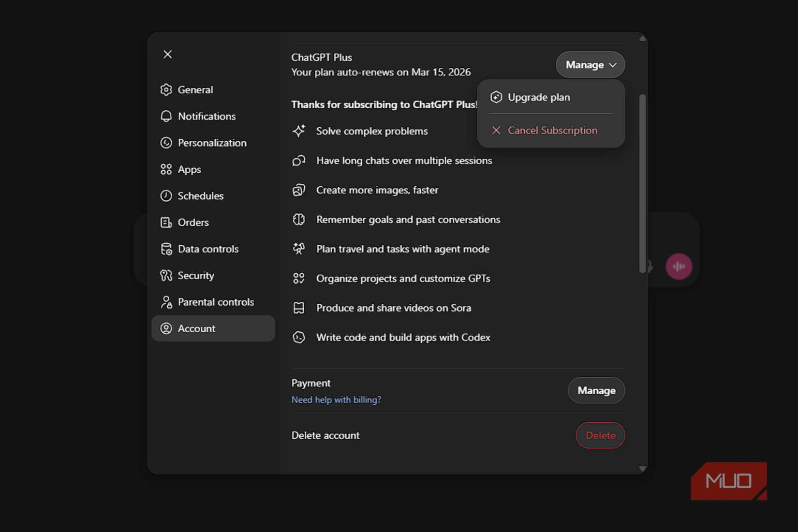
Task: Open the Manage plan dropdown
Action: click(x=590, y=64)
